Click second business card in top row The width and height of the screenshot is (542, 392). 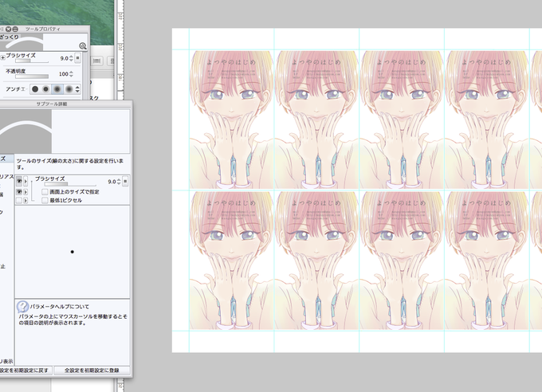(x=316, y=120)
